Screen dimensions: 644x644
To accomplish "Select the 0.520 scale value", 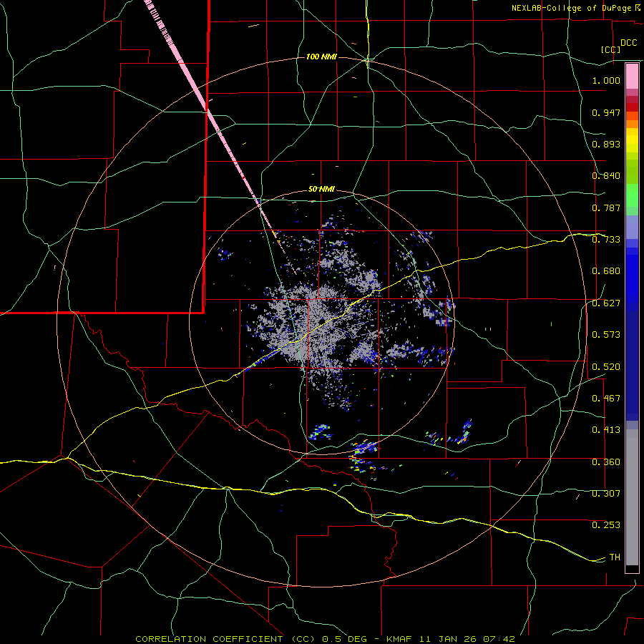I will [606, 367].
